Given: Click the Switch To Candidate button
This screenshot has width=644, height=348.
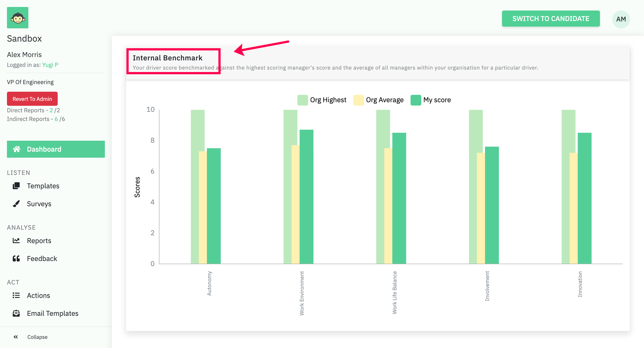Looking at the screenshot, I should tap(551, 19).
